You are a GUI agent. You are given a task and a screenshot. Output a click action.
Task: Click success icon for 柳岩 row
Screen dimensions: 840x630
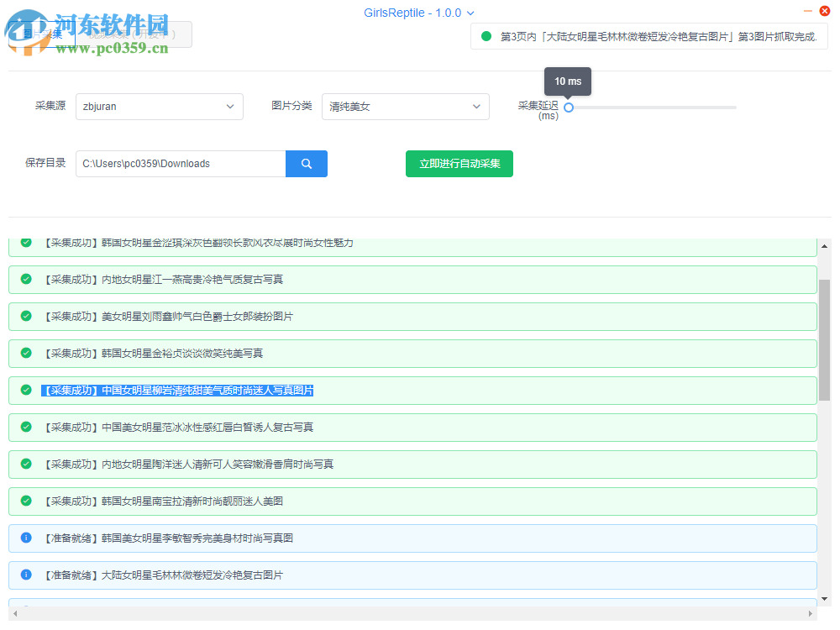(x=26, y=390)
